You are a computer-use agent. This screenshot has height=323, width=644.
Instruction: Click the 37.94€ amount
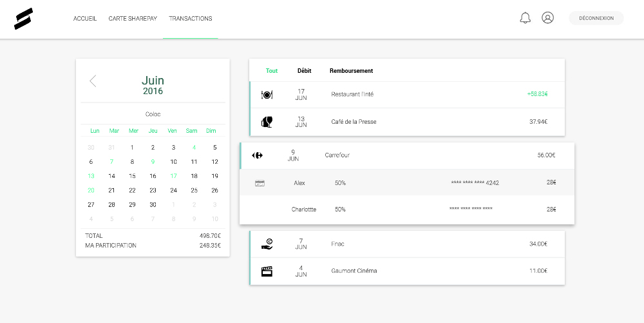(538, 122)
